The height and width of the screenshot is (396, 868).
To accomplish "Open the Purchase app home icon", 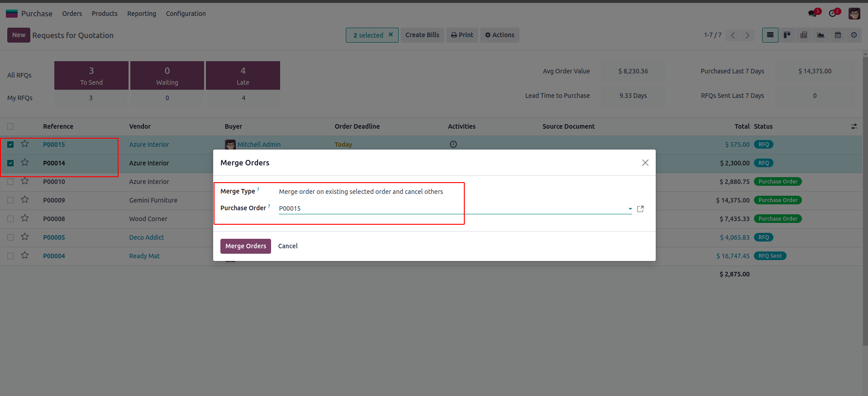I will click(12, 14).
